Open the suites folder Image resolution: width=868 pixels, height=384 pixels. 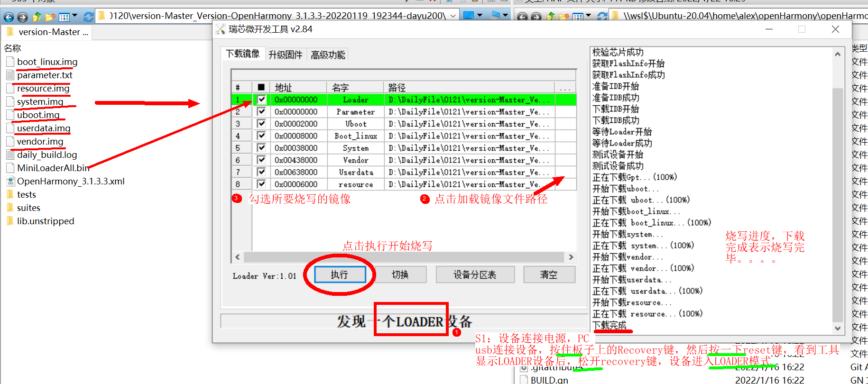pyautogui.click(x=28, y=208)
